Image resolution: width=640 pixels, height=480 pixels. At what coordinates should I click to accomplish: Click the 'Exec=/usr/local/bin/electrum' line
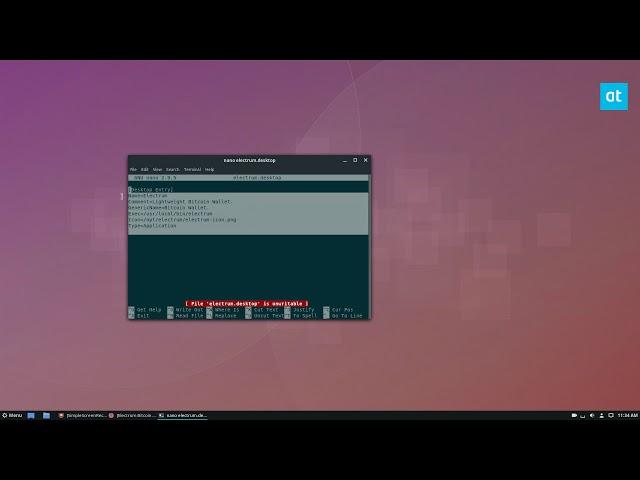point(171,213)
